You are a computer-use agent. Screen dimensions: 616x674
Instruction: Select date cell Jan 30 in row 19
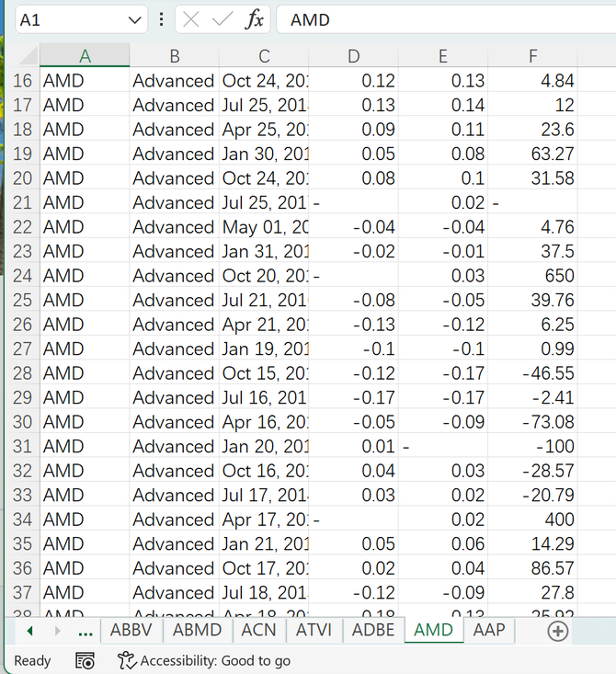pyautogui.click(x=264, y=154)
